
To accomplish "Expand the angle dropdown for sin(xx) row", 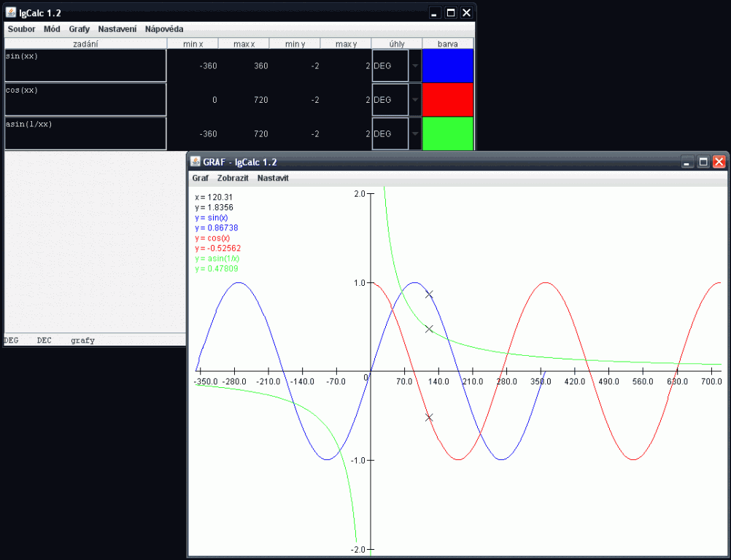I will point(415,66).
